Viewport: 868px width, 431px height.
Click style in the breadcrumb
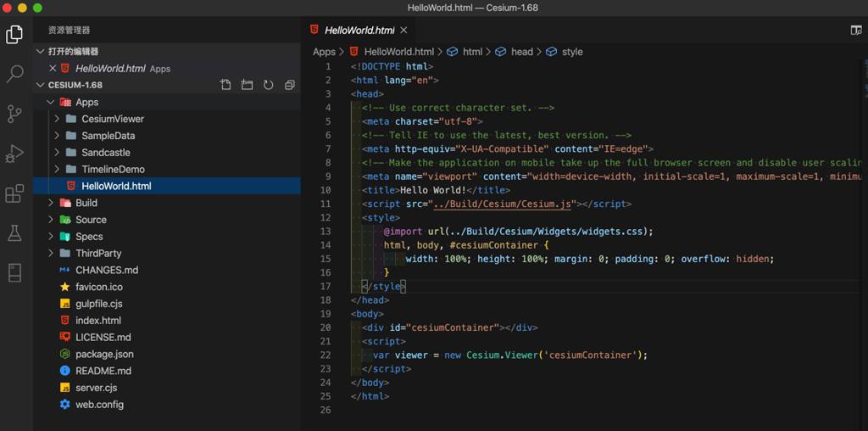tap(572, 52)
